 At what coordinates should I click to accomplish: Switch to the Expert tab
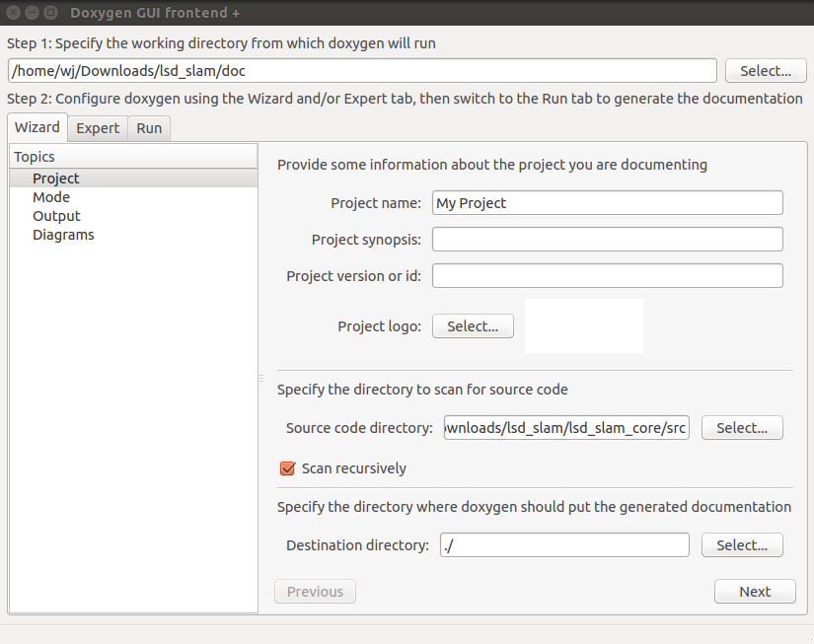pyautogui.click(x=98, y=128)
